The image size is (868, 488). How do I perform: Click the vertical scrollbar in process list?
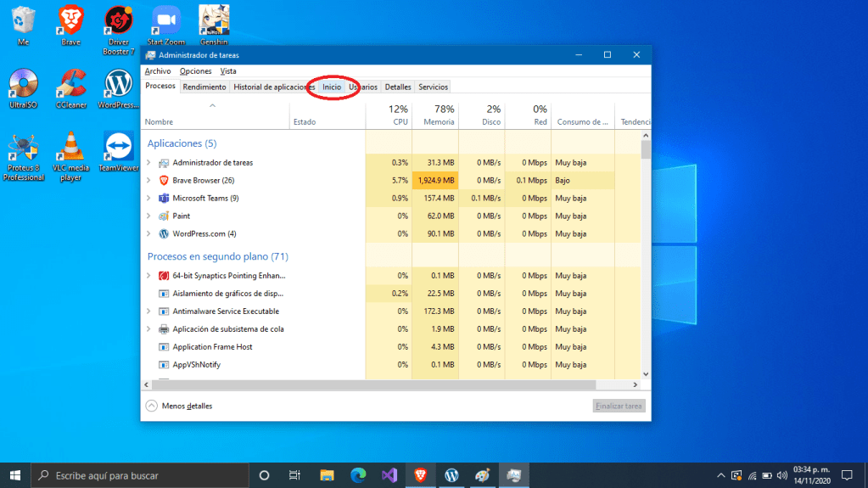(x=646, y=255)
